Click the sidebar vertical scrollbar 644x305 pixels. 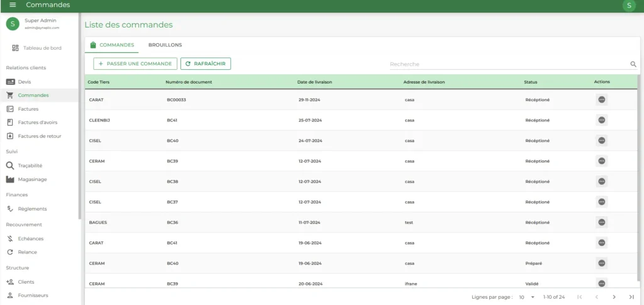[x=80, y=117]
